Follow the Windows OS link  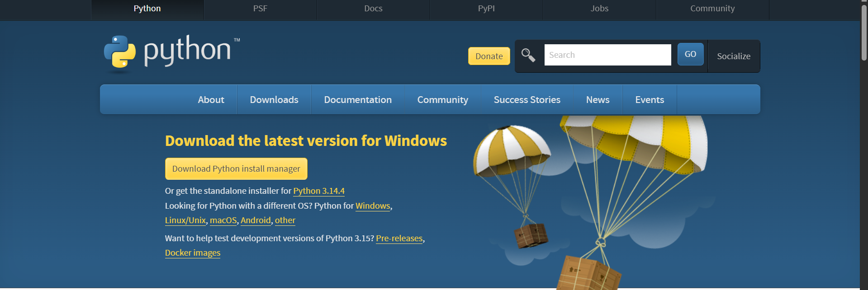pos(373,206)
